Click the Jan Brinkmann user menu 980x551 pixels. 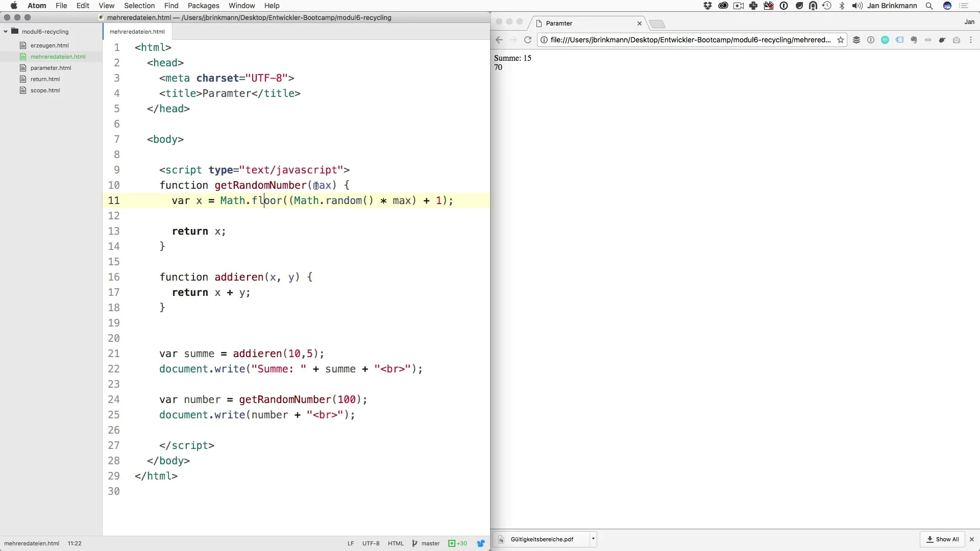point(892,6)
